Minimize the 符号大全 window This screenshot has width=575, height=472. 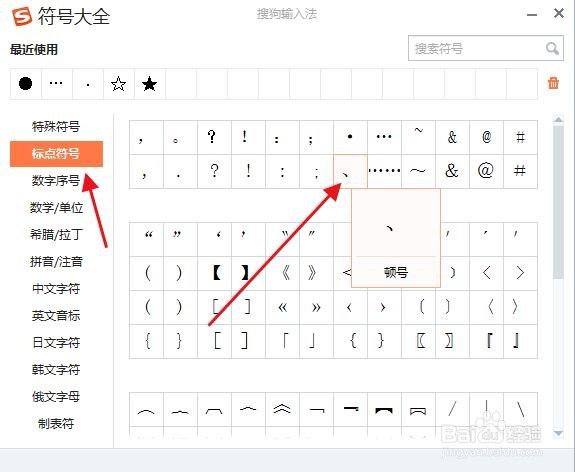[x=532, y=15]
